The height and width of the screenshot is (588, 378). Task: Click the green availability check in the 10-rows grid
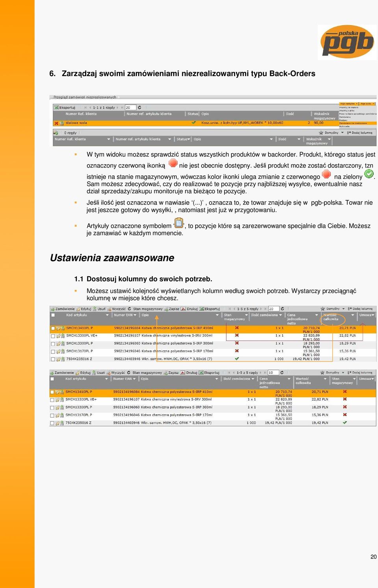(x=345, y=422)
